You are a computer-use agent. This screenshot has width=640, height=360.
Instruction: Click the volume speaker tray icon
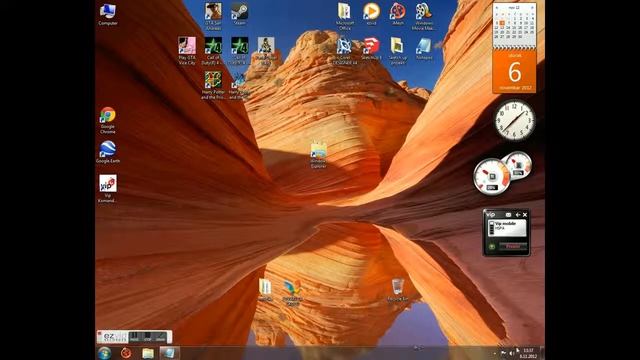pos(511,353)
